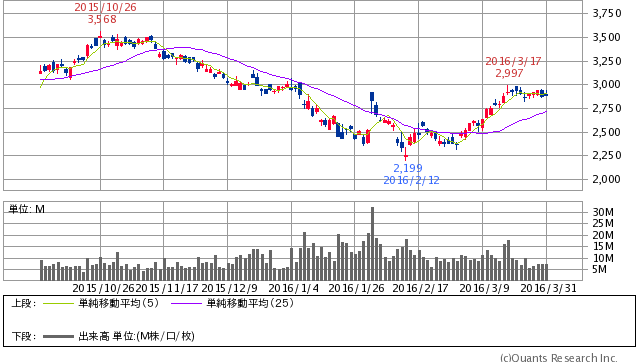
Task: Click the 20M volume axis label
Action: [603, 235]
